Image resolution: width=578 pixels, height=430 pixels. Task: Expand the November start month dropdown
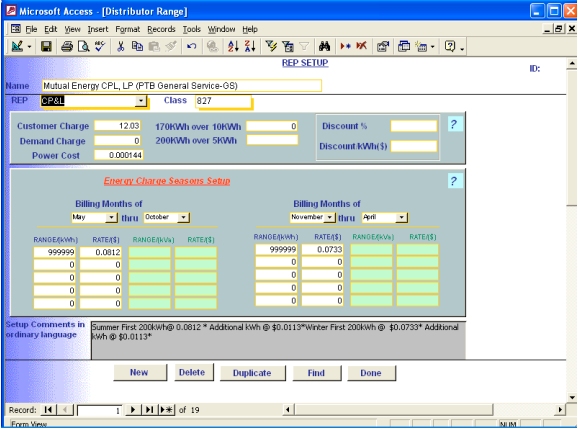(x=330, y=217)
